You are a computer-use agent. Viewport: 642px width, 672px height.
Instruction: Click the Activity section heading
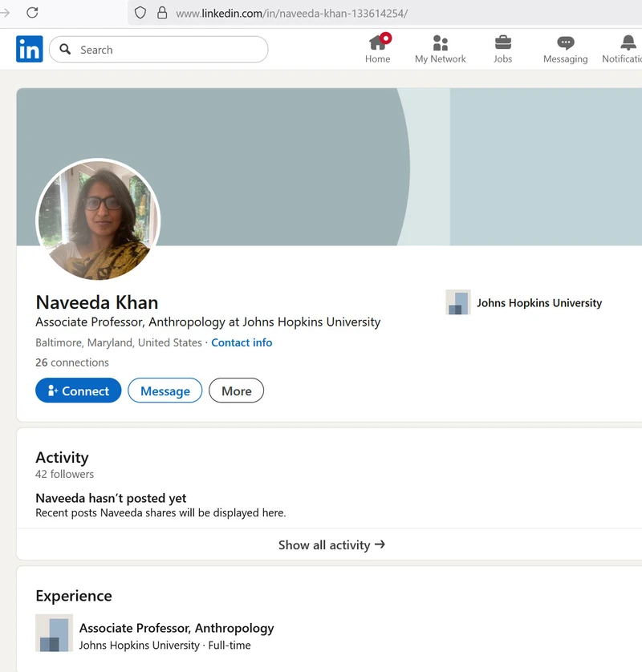pos(62,458)
